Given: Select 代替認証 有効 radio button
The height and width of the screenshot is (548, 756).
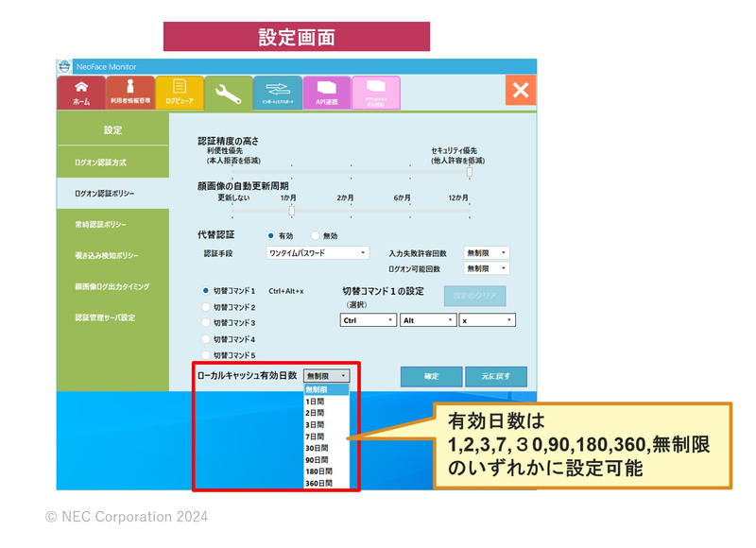Looking at the screenshot, I should pos(271,235).
